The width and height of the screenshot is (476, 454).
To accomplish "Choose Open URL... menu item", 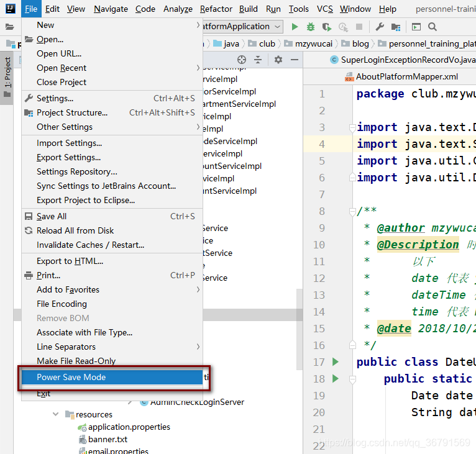I will pos(112,53).
